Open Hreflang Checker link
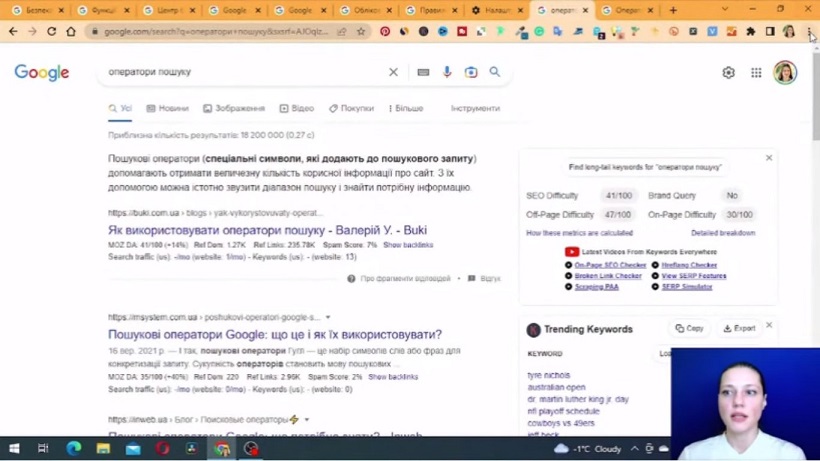 point(689,265)
